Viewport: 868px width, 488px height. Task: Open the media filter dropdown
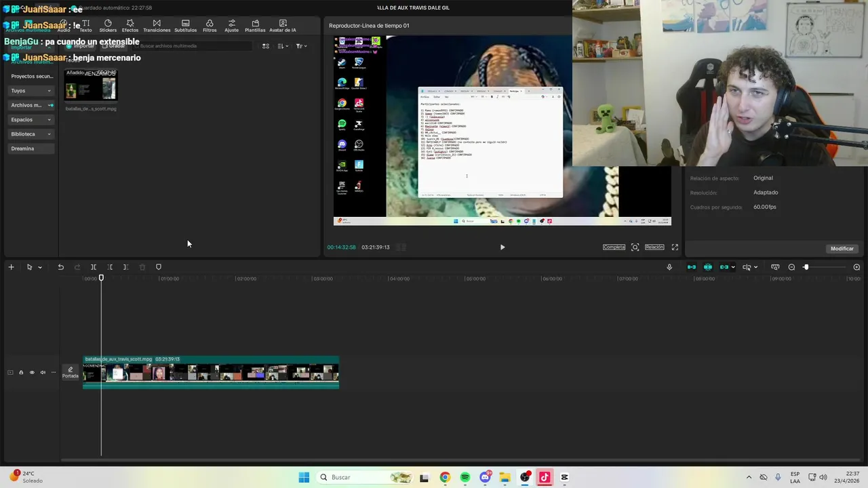pos(301,46)
